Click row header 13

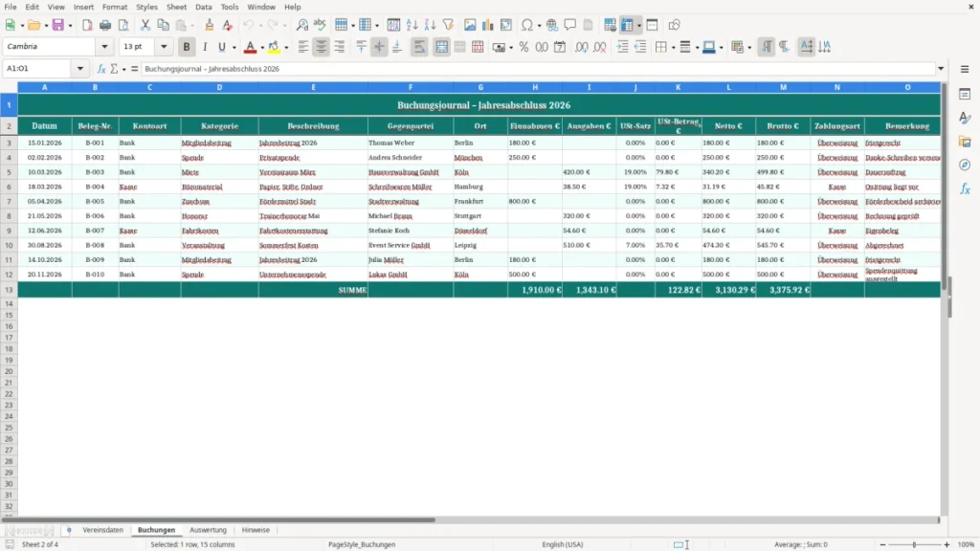tap(9, 290)
